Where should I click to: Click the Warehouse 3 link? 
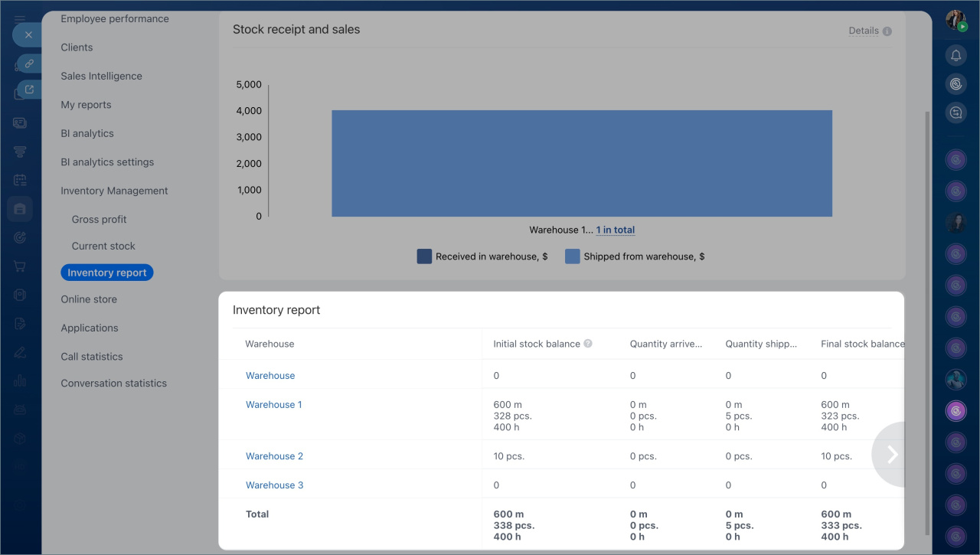[x=274, y=485]
